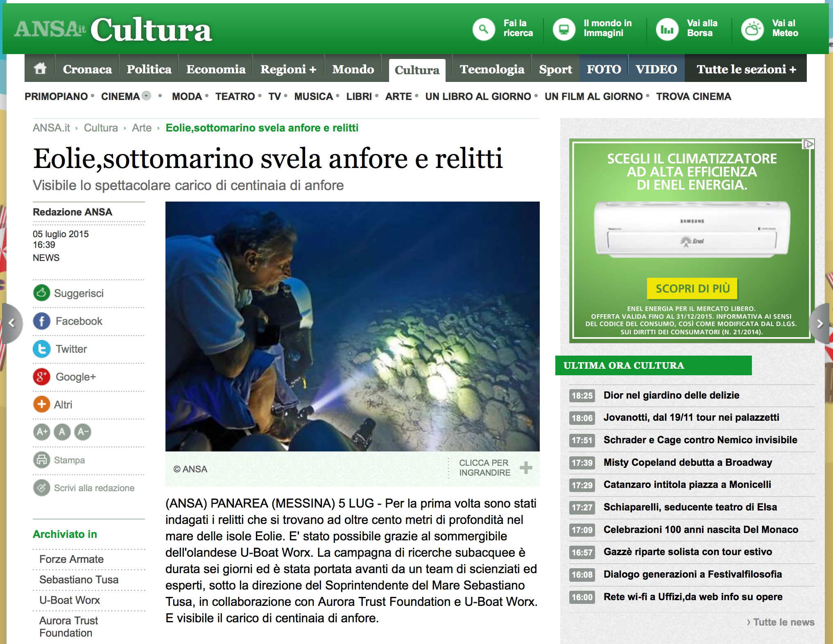
Task: Click SCOPRI DI PIÙ ad button
Action: coord(692,288)
